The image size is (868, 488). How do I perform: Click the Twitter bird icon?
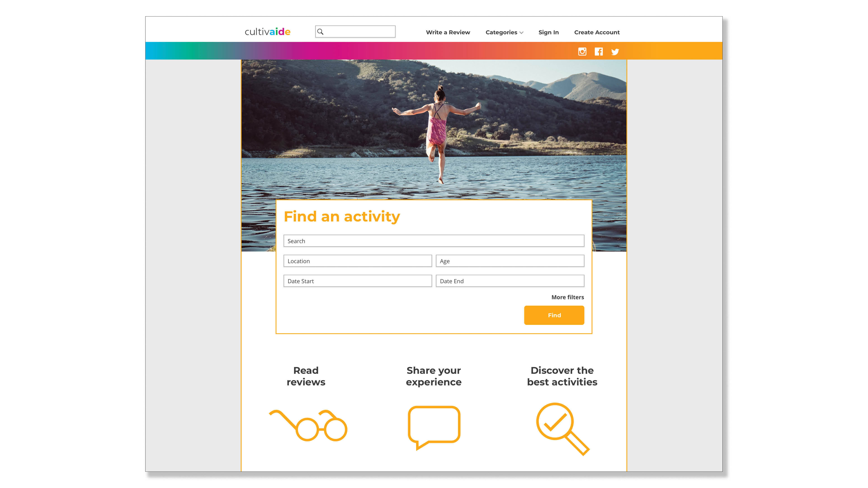click(615, 52)
